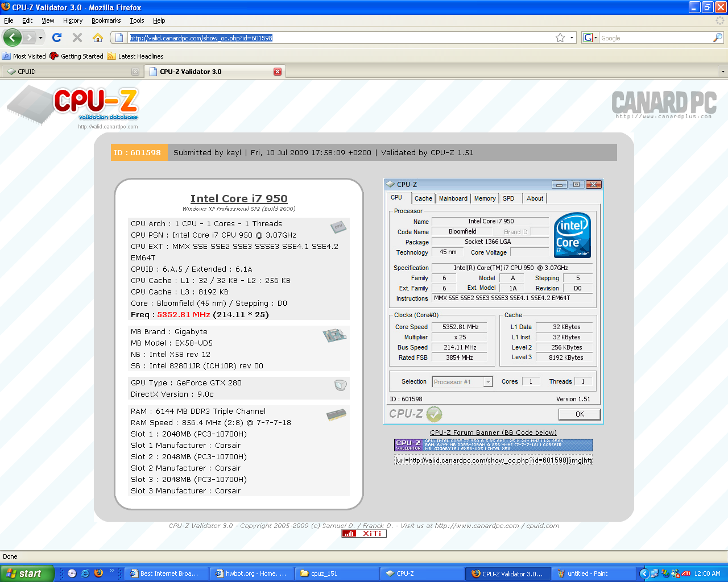
Task: Expand hidden system tray icons arrow
Action: click(644, 573)
